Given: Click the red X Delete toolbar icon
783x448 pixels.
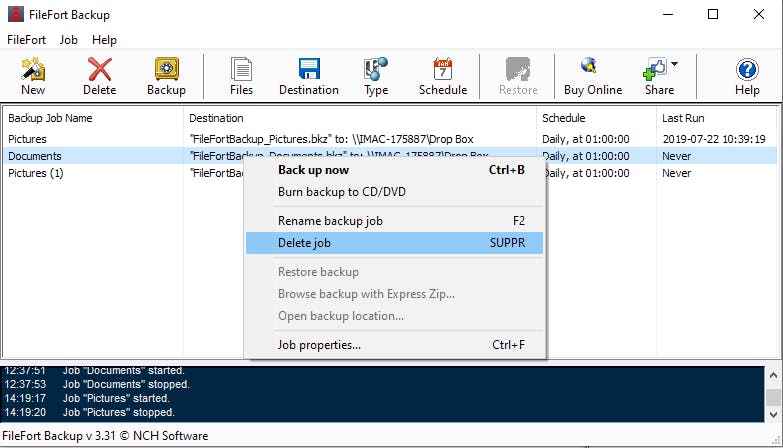Looking at the screenshot, I should (x=100, y=69).
